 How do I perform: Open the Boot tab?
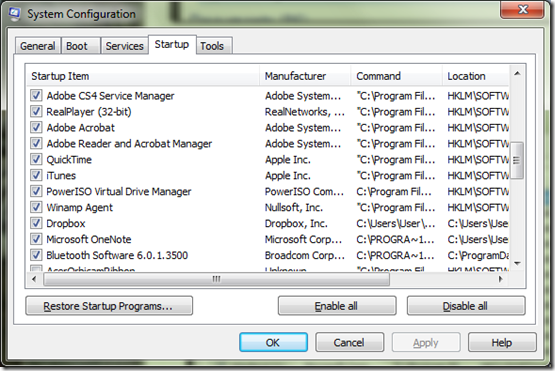[x=81, y=46]
